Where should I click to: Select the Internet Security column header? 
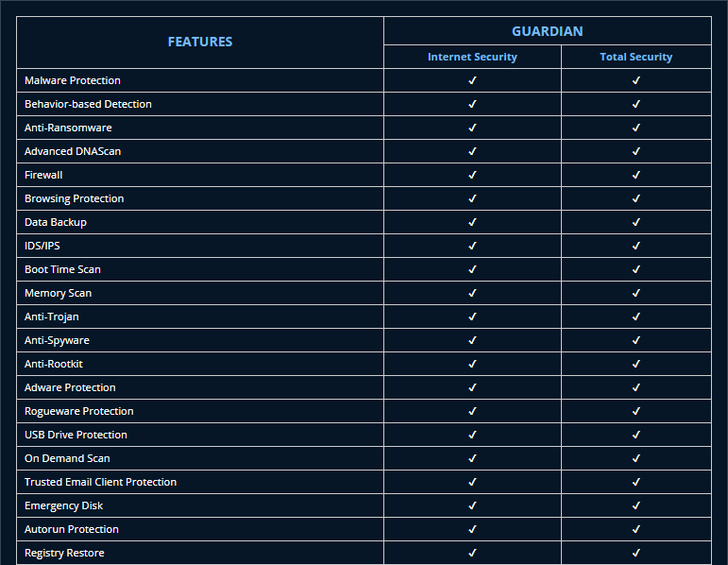click(472, 57)
